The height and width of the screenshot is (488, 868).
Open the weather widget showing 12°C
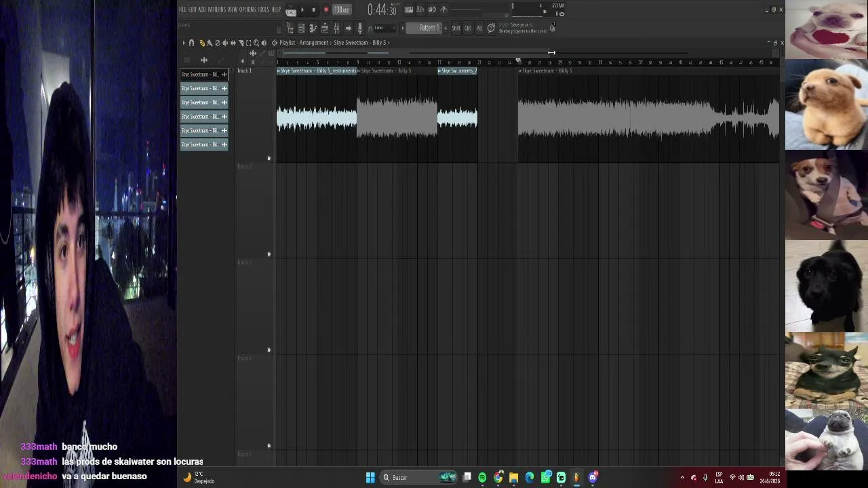[x=199, y=478]
